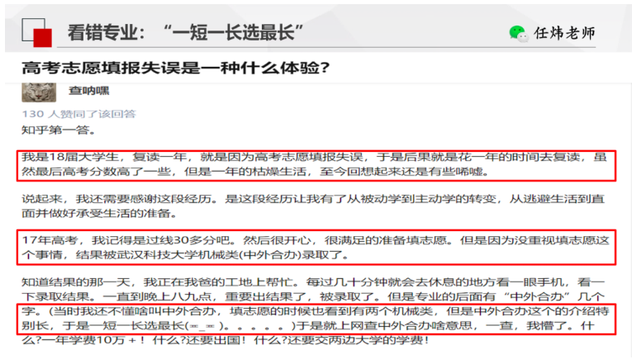632x364 pixels.
Task: Click the line mentioning 武汉科技大学机械类
Action: coord(185,255)
